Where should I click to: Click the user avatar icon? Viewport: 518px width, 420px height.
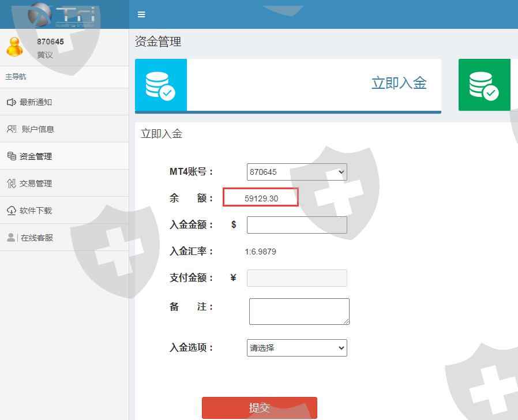14,47
